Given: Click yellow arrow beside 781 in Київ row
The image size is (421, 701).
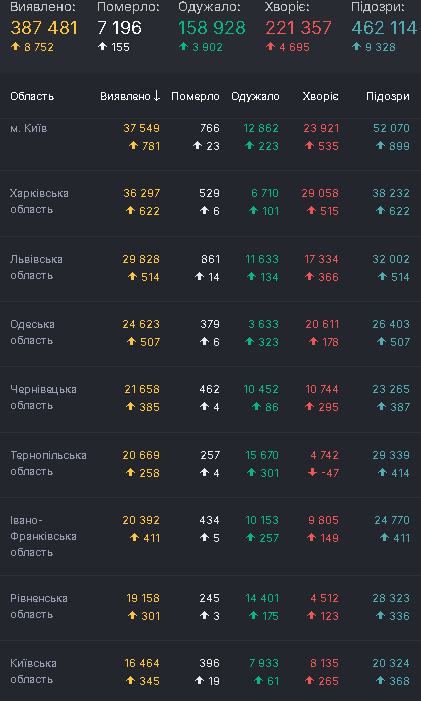Looking at the screenshot, I should tap(133, 146).
